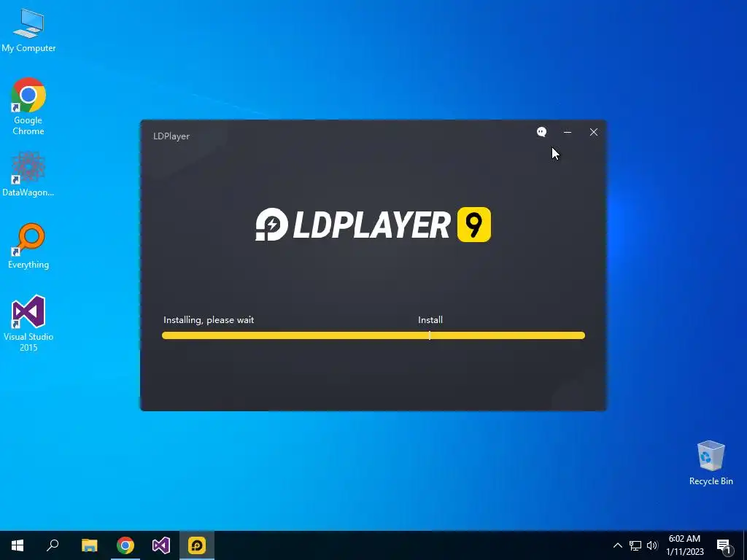This screenshot has height=560, width=747.
Task: Click the LDPlayer installer taskbar icon
Action: pyautogui.click(x=197, y=545)
